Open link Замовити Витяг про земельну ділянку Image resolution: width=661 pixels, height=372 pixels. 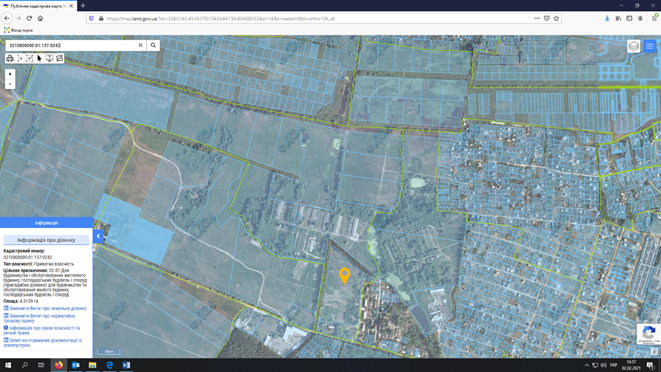pos(45,308)
